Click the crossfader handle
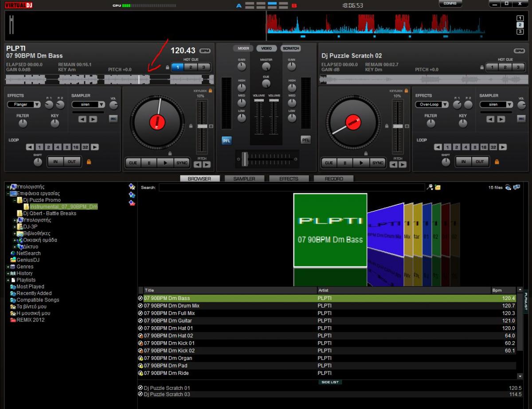 point(245,159)
